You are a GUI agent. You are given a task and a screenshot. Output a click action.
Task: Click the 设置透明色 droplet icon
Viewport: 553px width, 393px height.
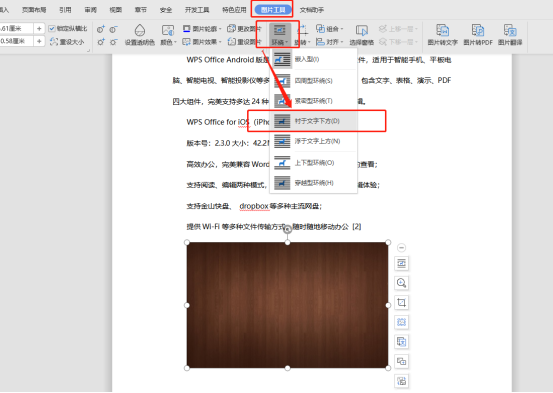coord(140,31)
